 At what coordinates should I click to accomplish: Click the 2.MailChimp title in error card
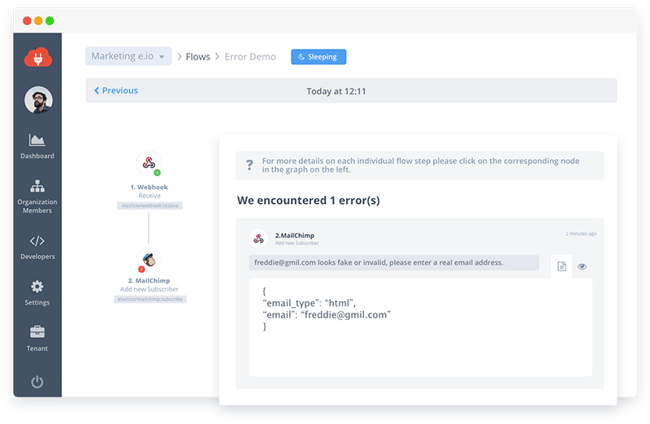pos(295,235)
